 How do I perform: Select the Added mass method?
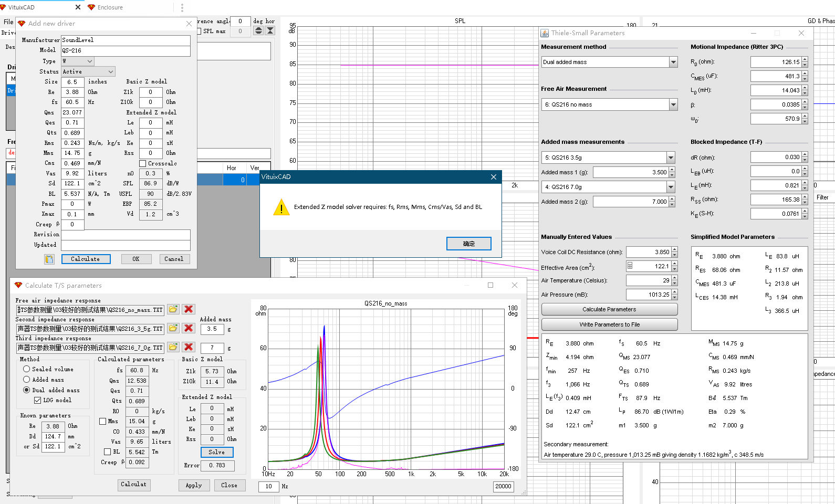[27, 380]
